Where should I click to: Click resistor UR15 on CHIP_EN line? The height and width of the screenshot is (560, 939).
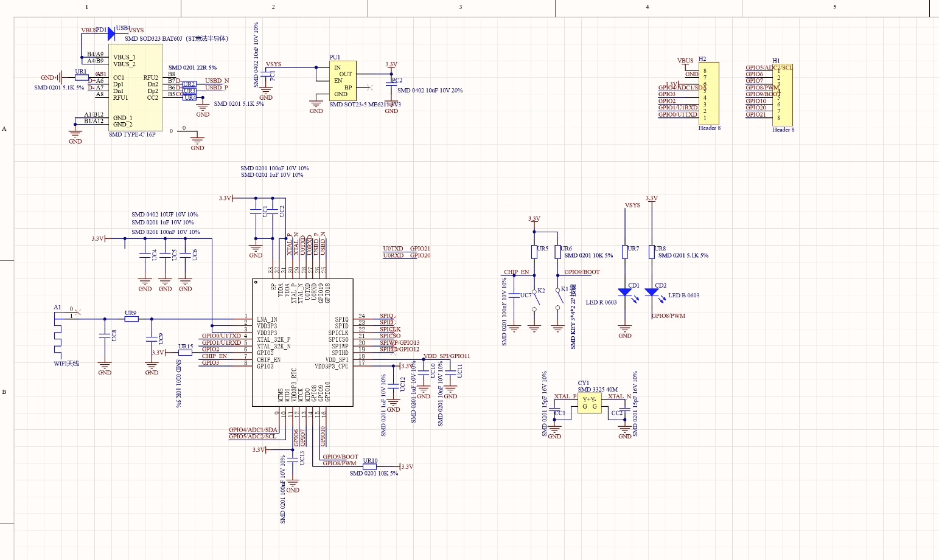pos(186,352)
